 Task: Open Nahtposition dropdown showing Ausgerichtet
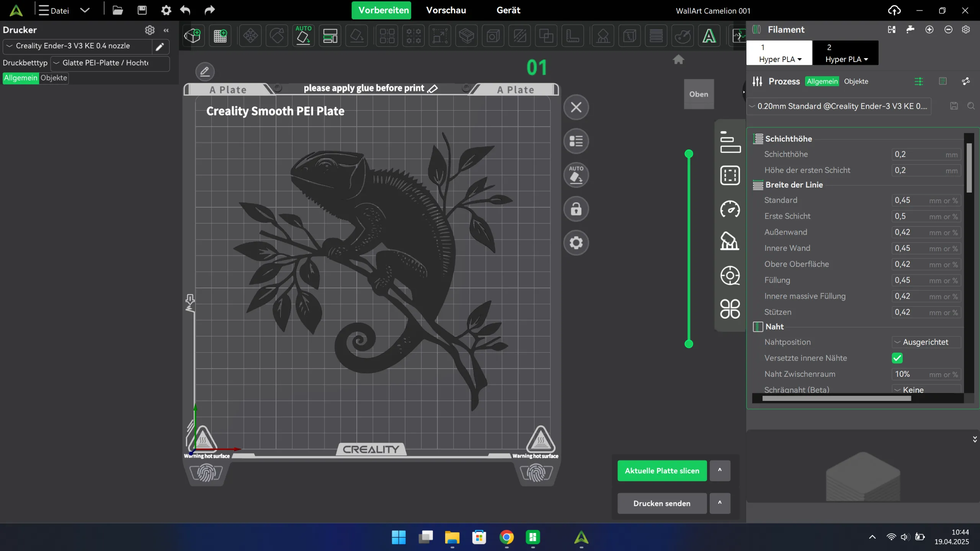pos(926,342)
